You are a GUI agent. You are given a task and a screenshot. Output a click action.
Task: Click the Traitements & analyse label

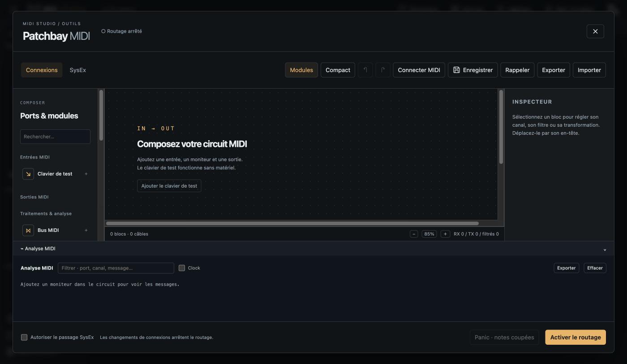click(46, 214)
